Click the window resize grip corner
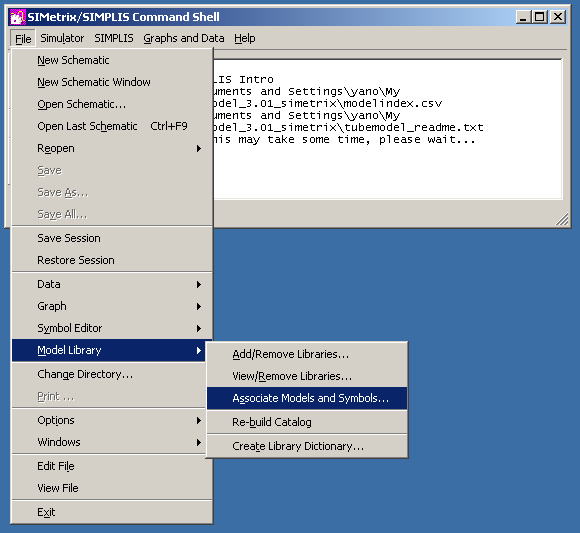The height and width of the screenshot is (533, 580). click(562, 219)
